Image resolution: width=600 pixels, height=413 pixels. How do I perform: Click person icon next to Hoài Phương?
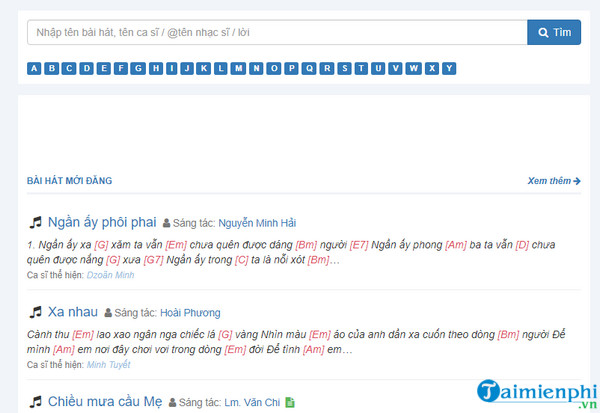[x=108, y=313]
